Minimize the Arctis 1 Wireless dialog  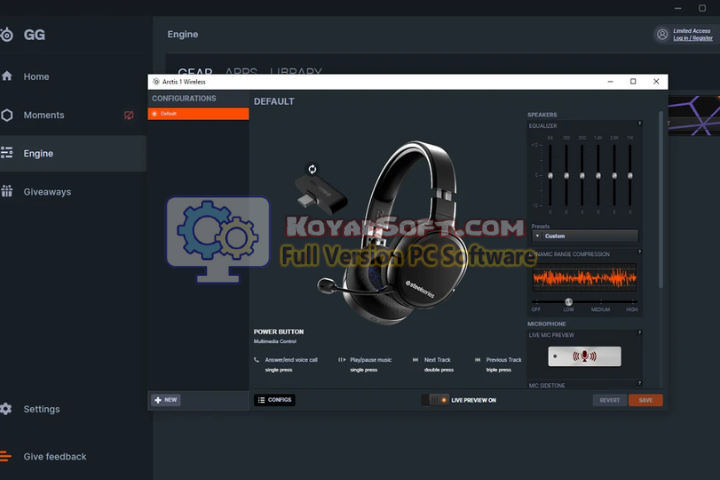point(610,82)
